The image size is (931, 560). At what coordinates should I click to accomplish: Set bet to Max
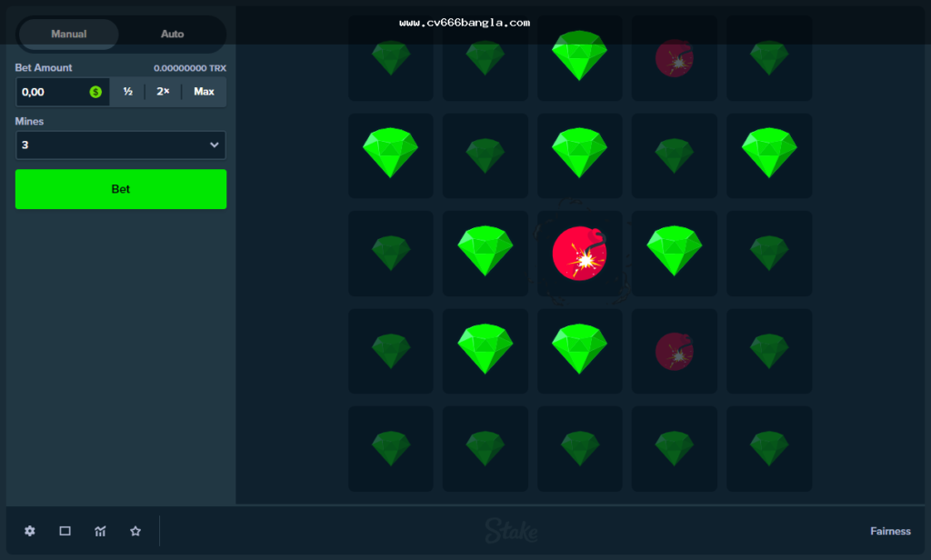(x=204, y=92)
